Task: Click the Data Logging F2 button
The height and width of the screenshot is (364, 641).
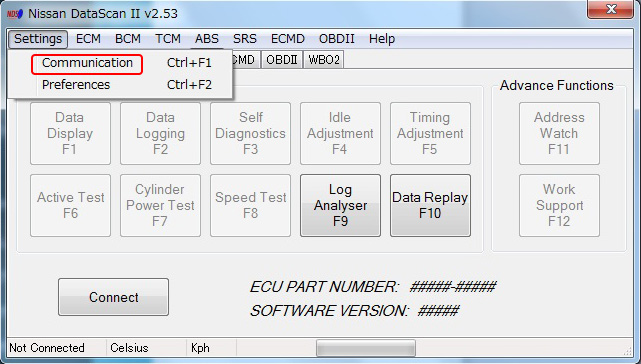Action: (x=160, y=134)
